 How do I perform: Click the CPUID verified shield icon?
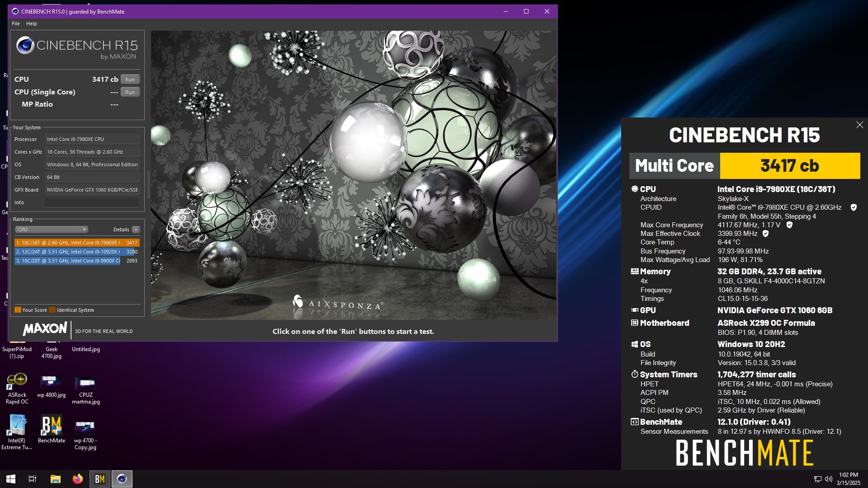point(854,207)
